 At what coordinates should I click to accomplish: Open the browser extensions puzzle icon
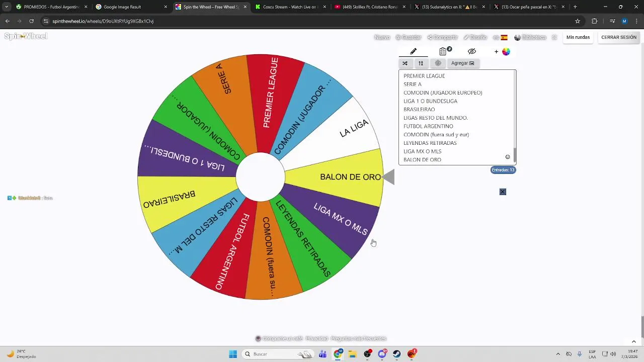click(x=595, y=21)
